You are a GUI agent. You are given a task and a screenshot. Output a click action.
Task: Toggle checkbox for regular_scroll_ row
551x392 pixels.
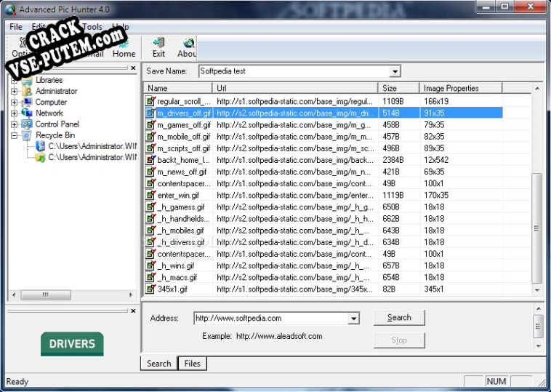150,101
